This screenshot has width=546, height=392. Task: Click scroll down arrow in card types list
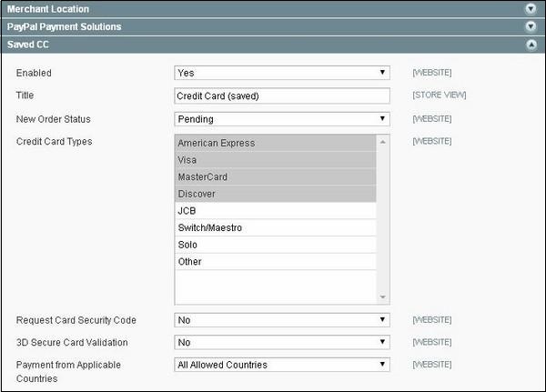(x=383, y=297)
